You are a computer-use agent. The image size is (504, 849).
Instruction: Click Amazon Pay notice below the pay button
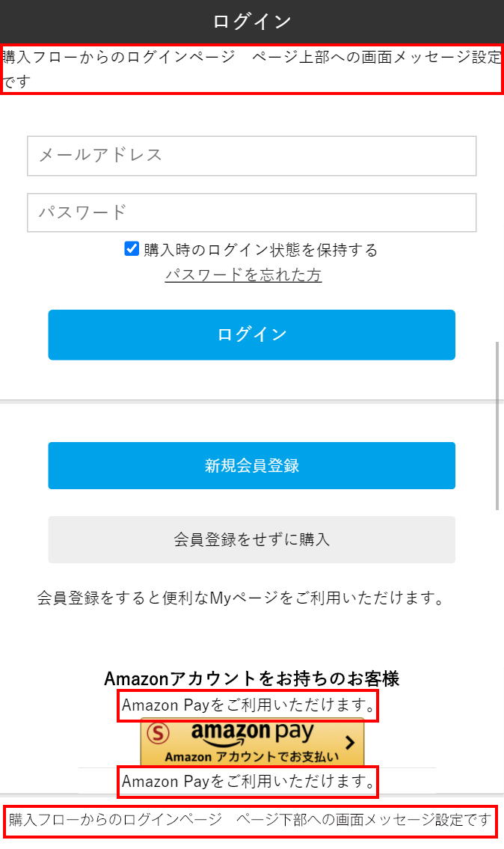click(248, 782)
